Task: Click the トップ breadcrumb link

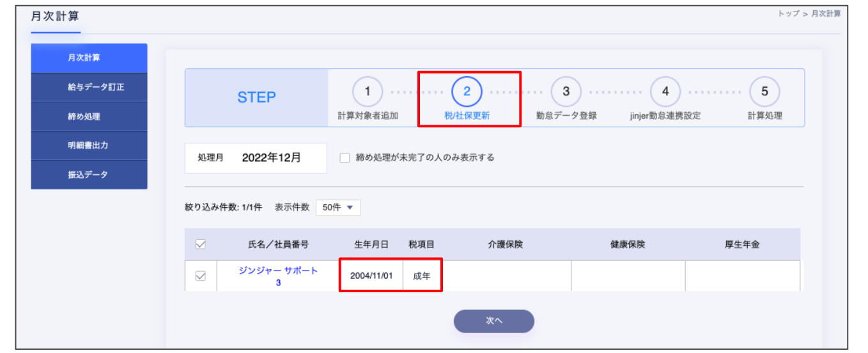Action: coord(788,13)
